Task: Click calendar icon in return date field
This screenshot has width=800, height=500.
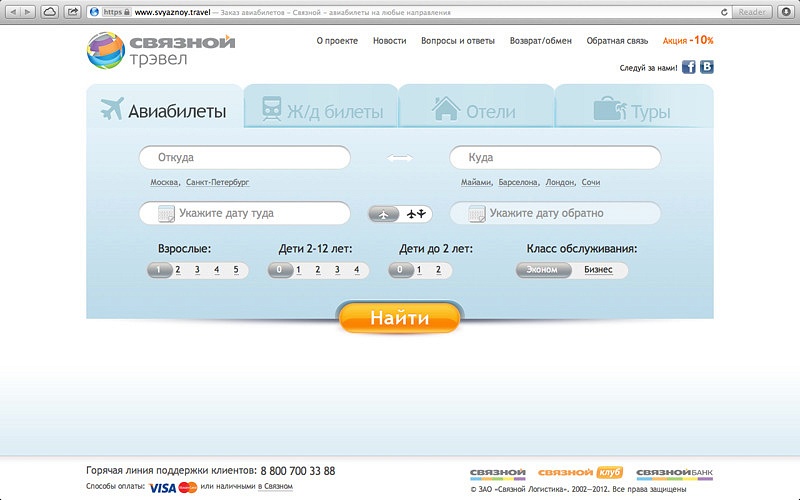Action: click(476, 213)
